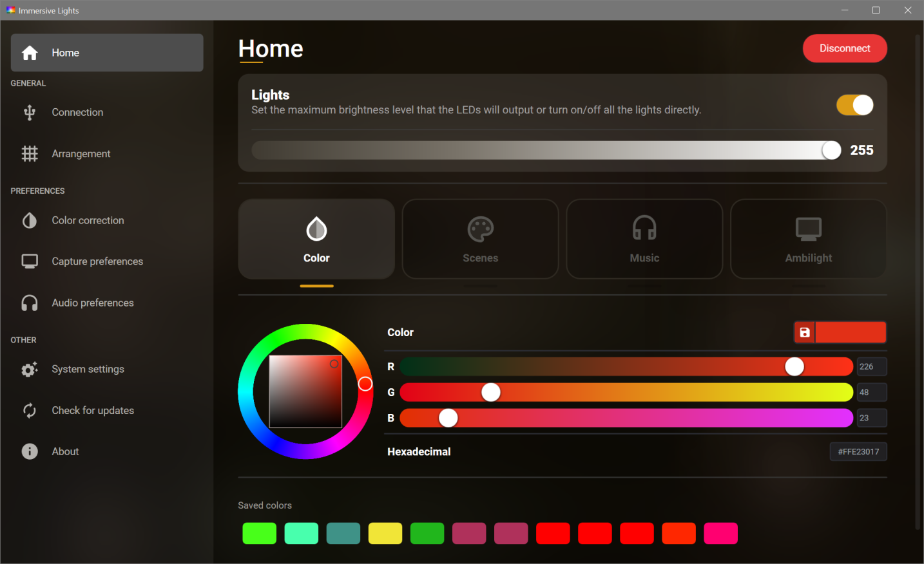Click the About info icon
Screen dimensions: 924x564
click(x=30, y=452)
